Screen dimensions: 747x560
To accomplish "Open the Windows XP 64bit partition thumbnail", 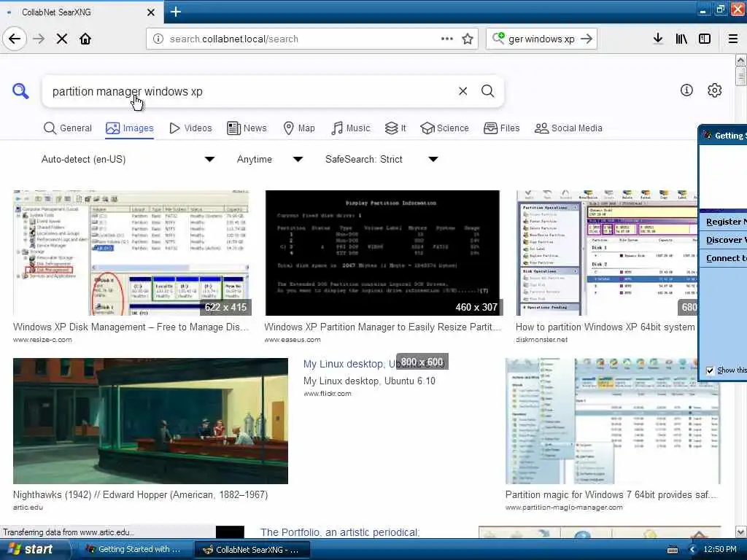I will (x=606, y=253).
